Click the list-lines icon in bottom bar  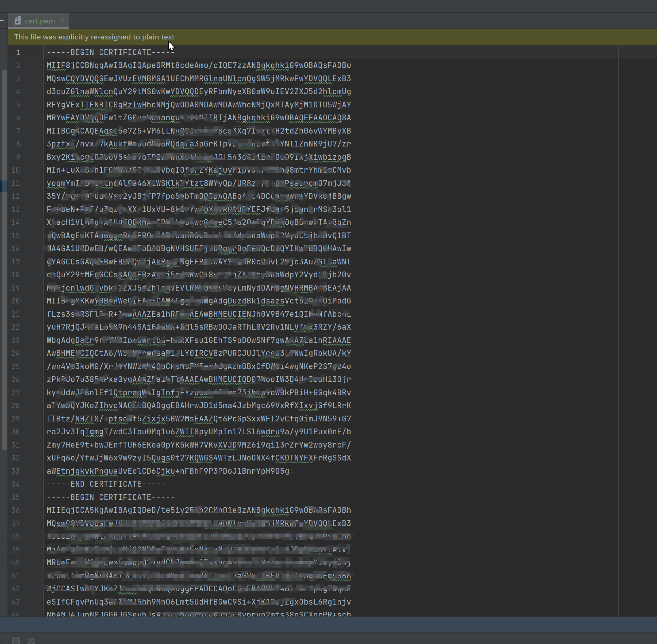coord(31,640)
